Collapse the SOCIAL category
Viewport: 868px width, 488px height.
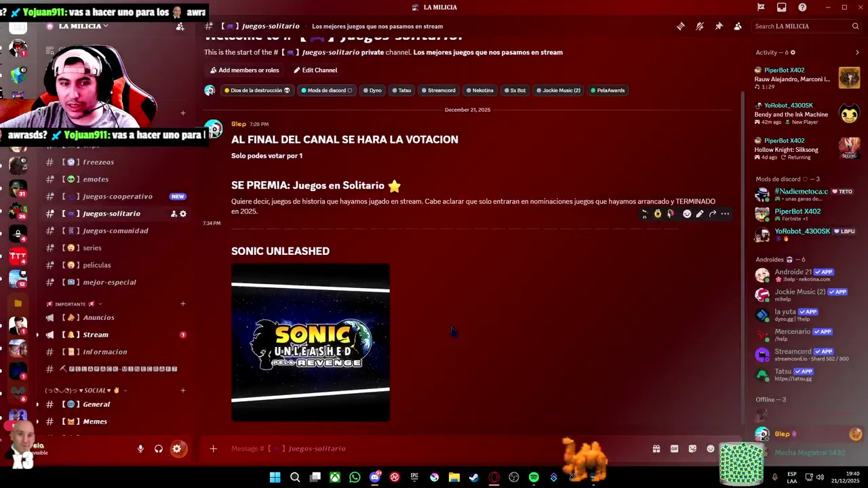tap(86, 390)
